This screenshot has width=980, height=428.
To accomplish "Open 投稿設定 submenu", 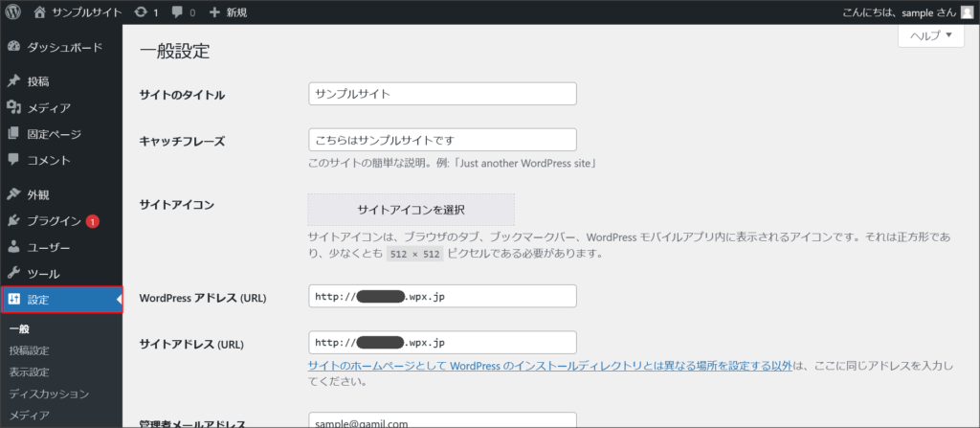I will coord(30,350).
